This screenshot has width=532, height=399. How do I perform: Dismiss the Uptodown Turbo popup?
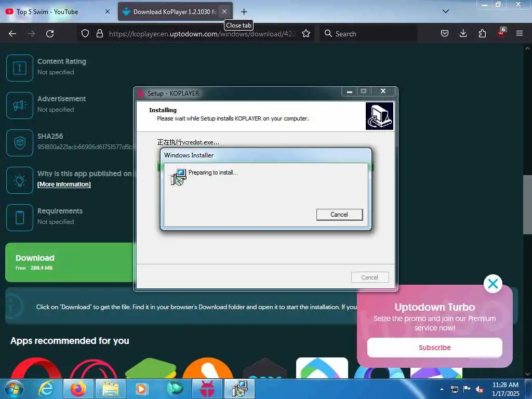[x=493, y=284]
